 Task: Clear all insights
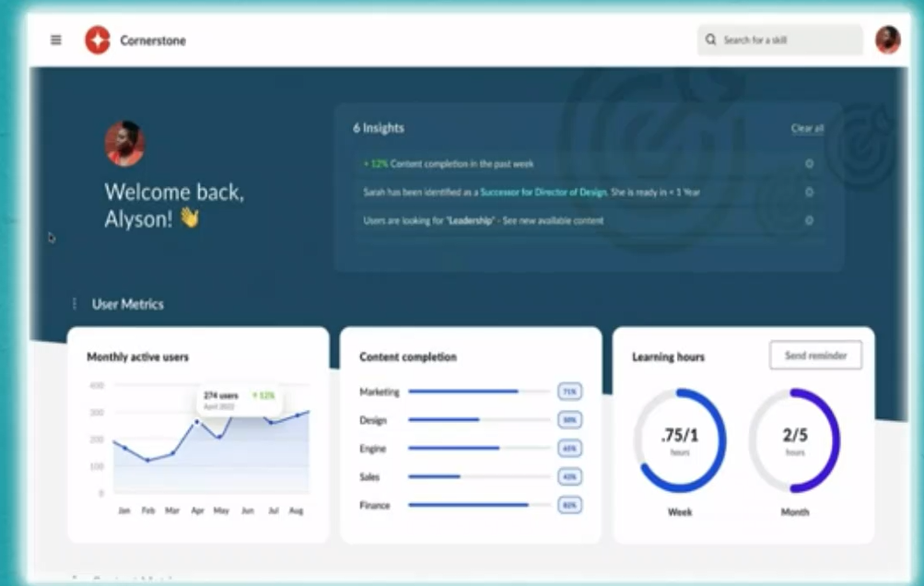coord(807,129)
